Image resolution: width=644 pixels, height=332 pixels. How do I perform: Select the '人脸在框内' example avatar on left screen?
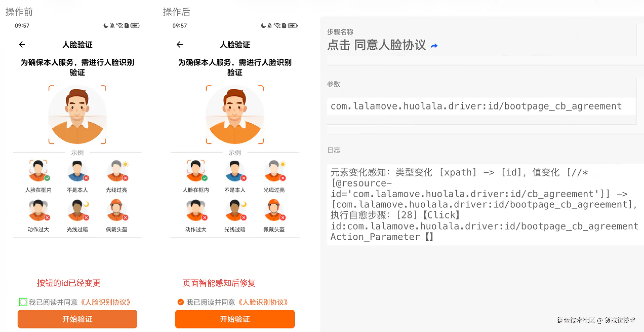tap(38, 171)
